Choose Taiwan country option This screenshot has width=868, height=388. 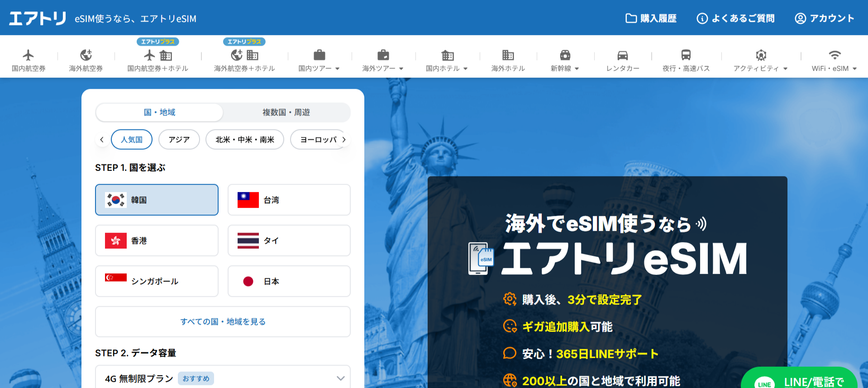[x=289, y=200]
